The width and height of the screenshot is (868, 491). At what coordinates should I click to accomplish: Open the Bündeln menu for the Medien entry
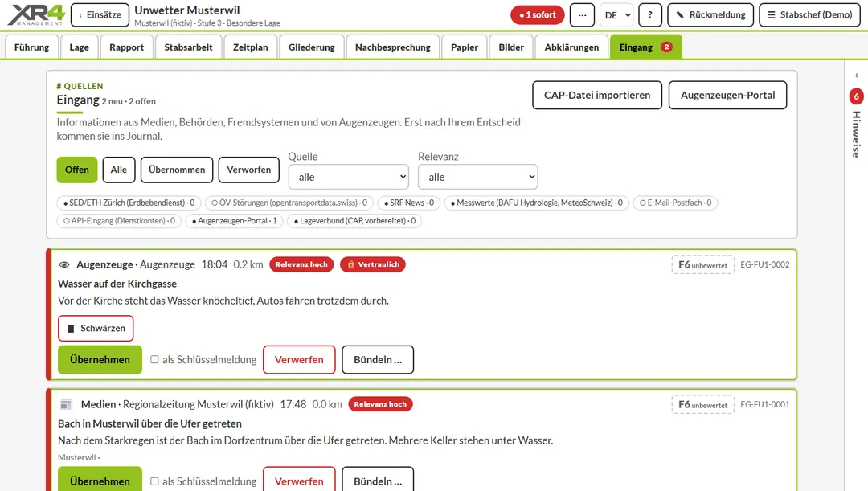click(x=378, y=480)
